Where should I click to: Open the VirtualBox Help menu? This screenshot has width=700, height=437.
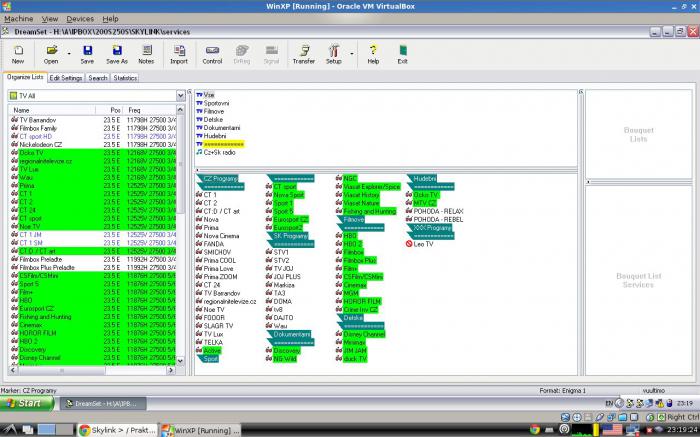pyautogui.click(x=110, y=19)
